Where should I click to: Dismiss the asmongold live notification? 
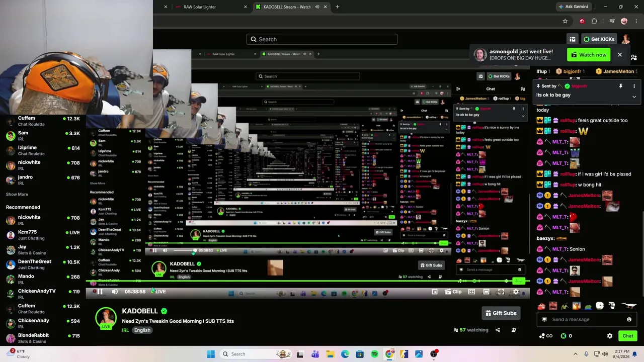coord(619,55)
